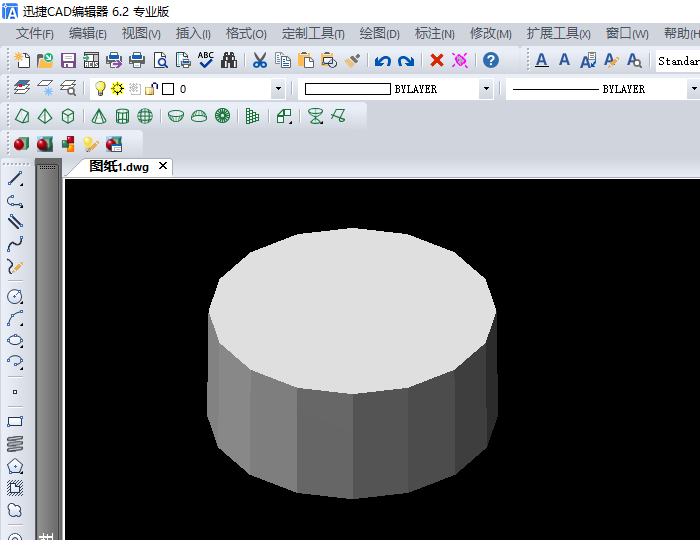
Task: Click layer 0 color square
Action: tap(168, 89)
